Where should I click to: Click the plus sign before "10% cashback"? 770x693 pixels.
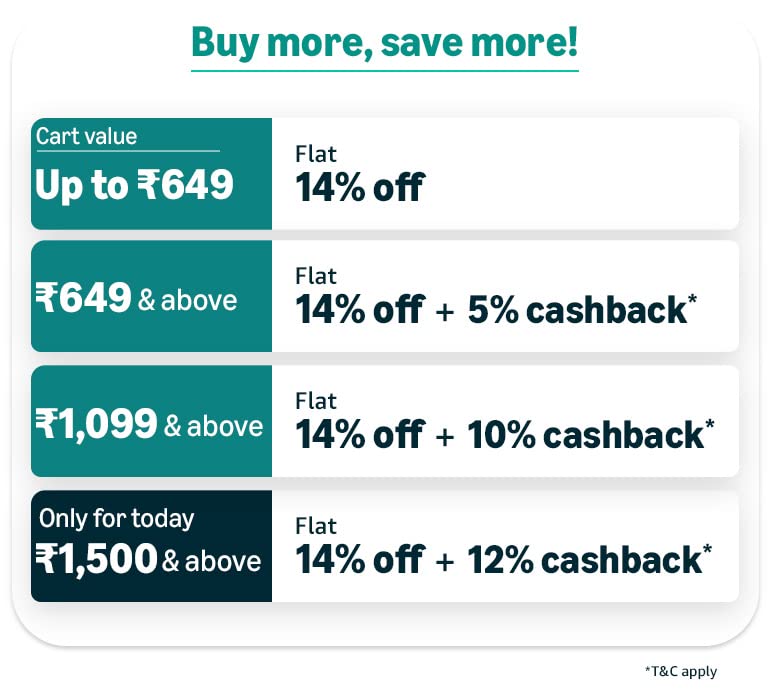click(444, 437)
